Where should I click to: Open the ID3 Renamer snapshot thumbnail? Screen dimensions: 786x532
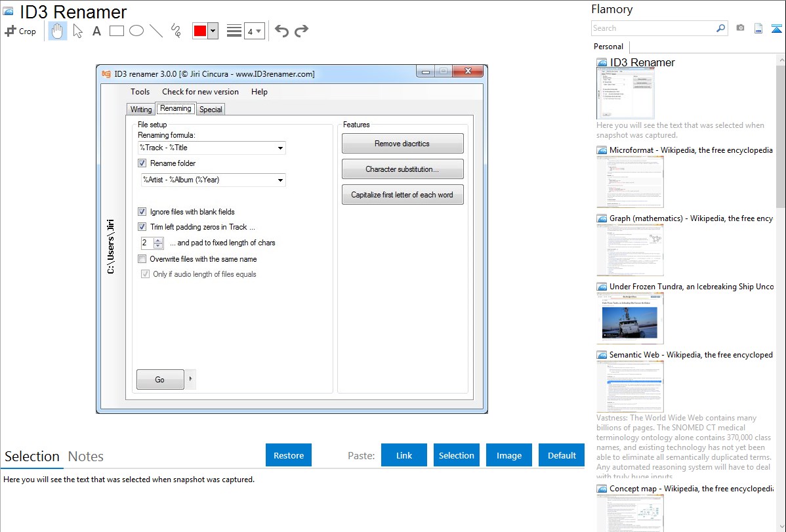tap(625, 94)
